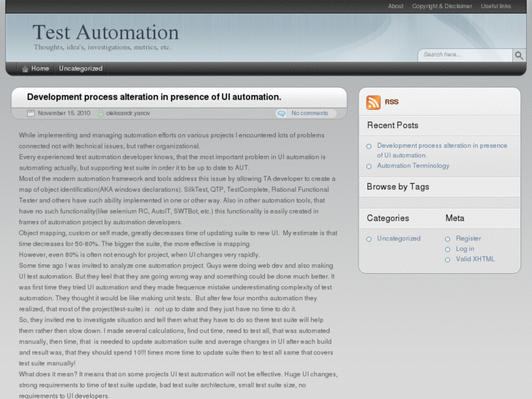This screenshot has height=399, width=532.
Task: Open the RSS text link in sidebar
Action: [391, 102]
